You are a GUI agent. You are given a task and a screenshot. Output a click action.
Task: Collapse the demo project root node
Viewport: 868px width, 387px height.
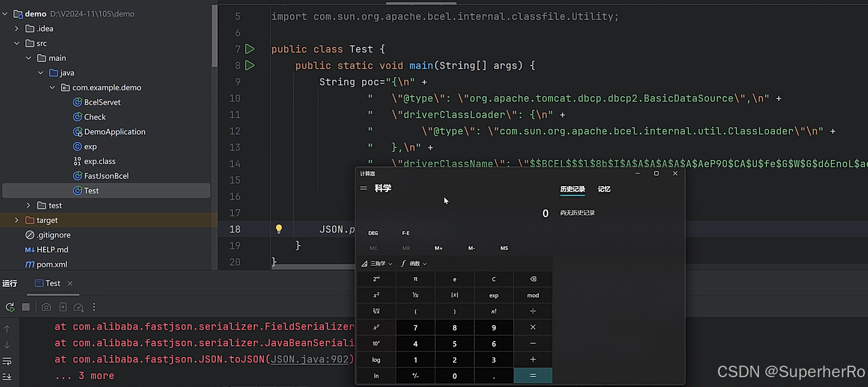pyautogui.click(x=5, y=14)
